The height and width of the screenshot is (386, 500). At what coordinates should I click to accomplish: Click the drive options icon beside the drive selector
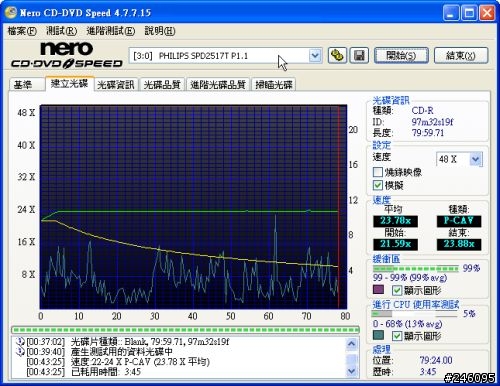pyautogui.click(x=337, y=55)
